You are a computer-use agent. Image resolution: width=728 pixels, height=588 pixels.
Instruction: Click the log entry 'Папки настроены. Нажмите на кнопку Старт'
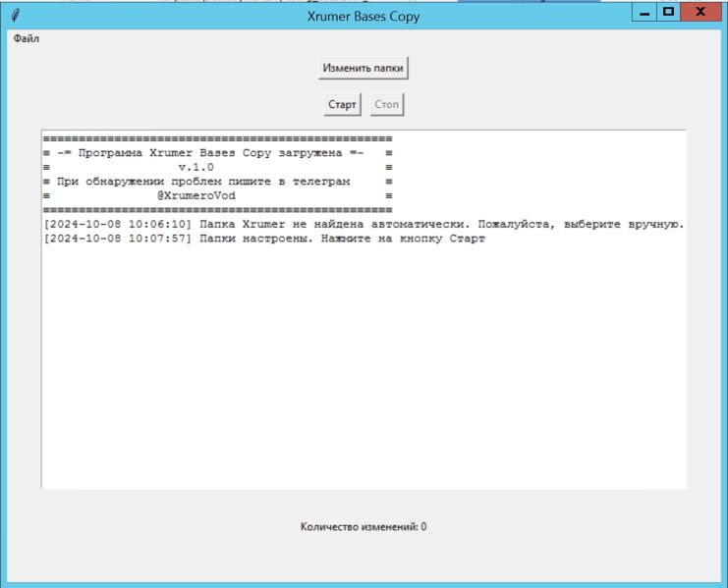(x=264, y=239)
